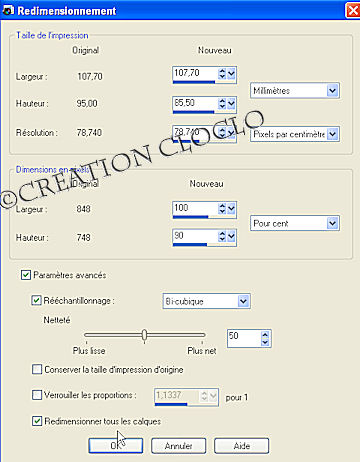Click the spinner arrows of print Largeur field

tap(222, 73)
